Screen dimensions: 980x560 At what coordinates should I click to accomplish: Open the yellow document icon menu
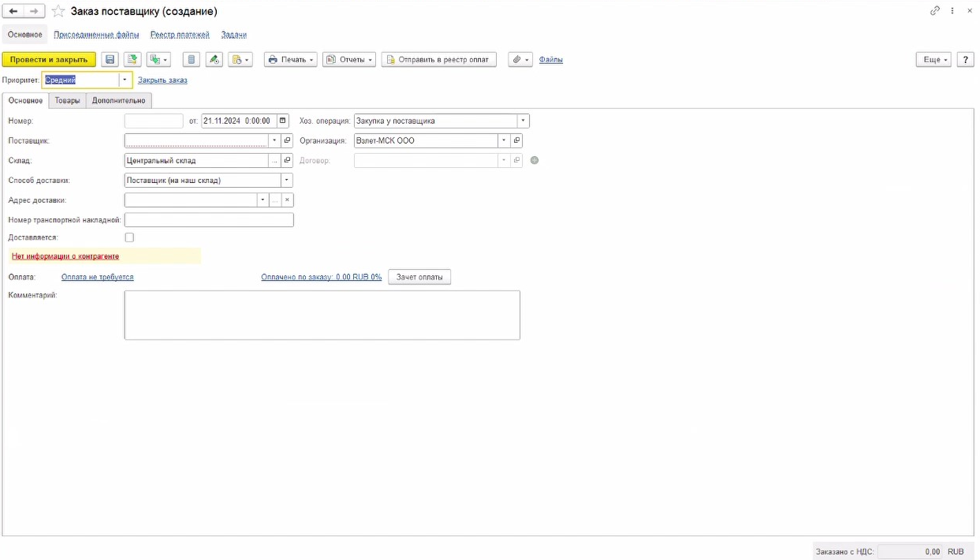point(240,59)
